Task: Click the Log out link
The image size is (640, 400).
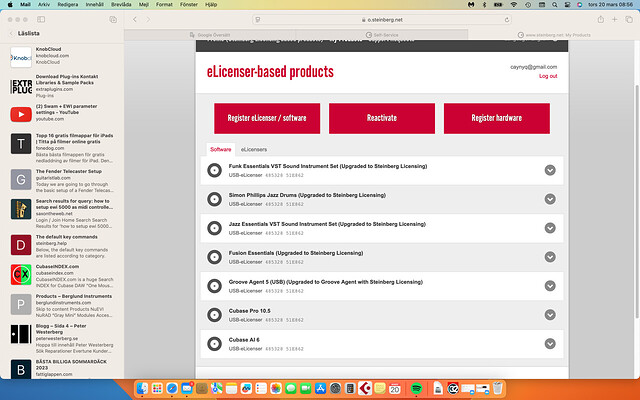Action: [548, 76]
